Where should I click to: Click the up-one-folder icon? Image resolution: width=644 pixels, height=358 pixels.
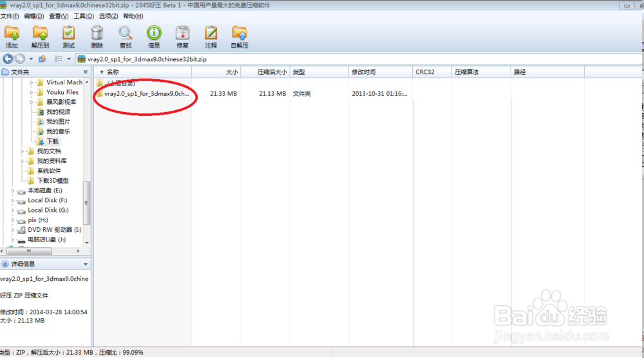42,59
